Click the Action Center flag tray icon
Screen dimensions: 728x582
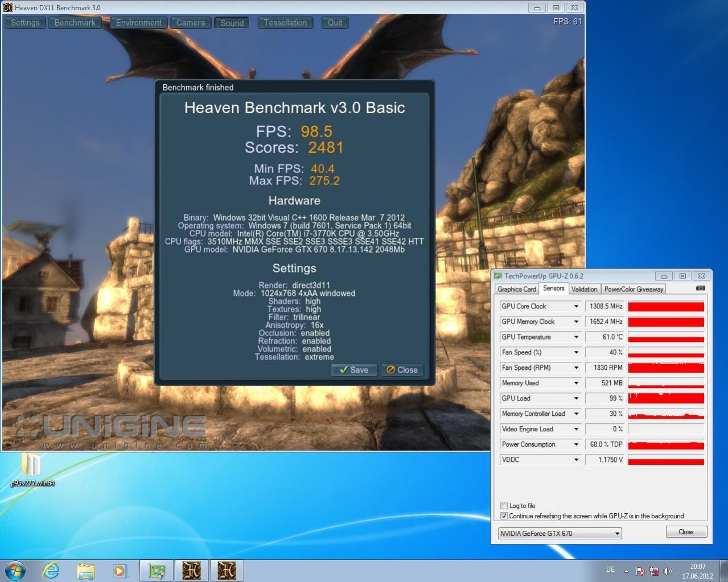point(640,571)
